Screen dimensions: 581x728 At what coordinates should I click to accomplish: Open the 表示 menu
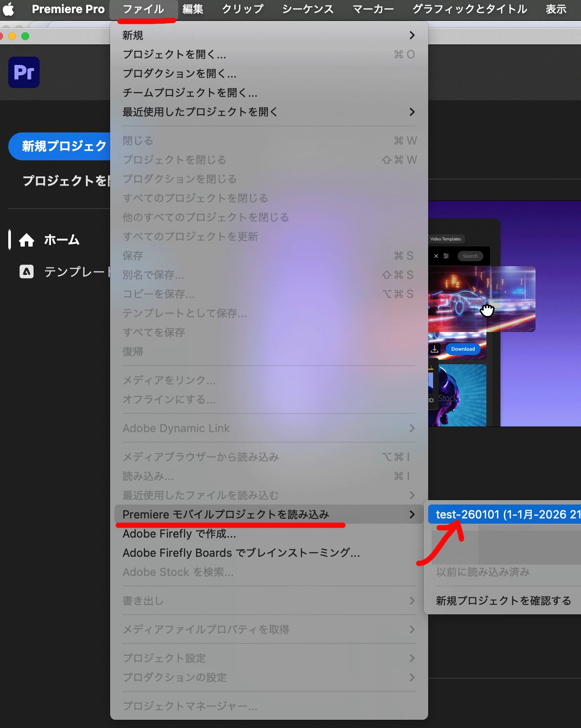(x=556, y=9)
